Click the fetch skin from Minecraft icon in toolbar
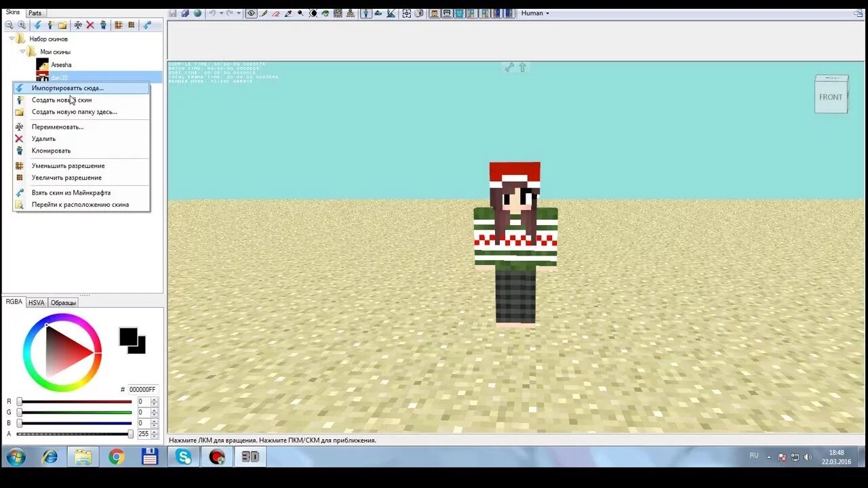The image size is (868, 488). click(147, 25)
